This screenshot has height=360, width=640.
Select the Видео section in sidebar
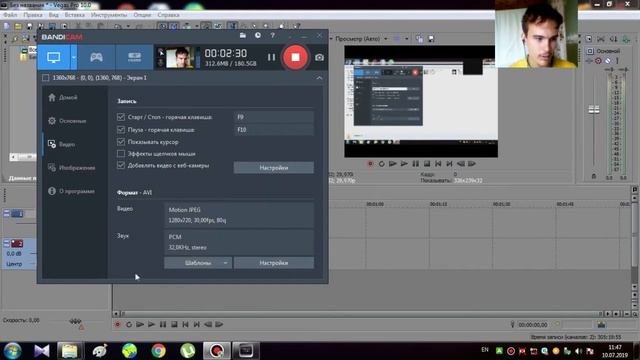click(62, 144)
